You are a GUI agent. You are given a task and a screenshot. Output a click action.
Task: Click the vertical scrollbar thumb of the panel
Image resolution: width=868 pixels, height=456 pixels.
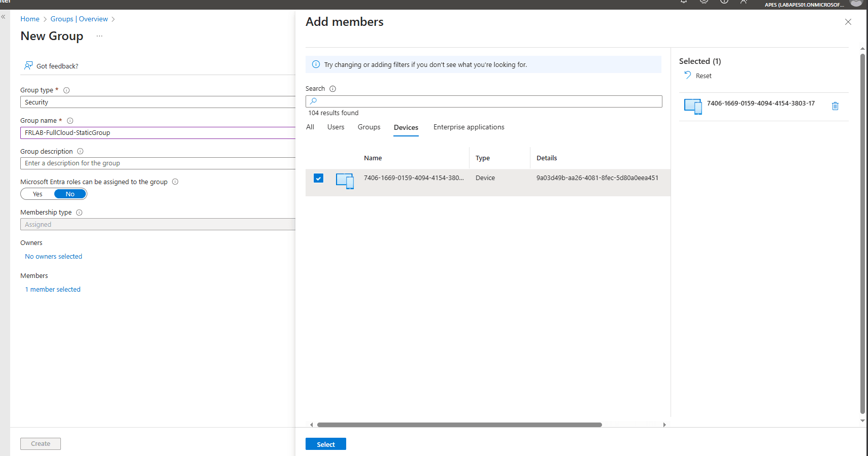(862, 233)
